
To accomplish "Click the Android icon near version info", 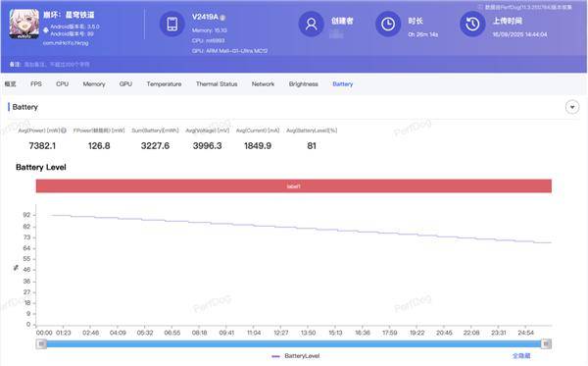I will pyautogui.click(x=46, y=29).
